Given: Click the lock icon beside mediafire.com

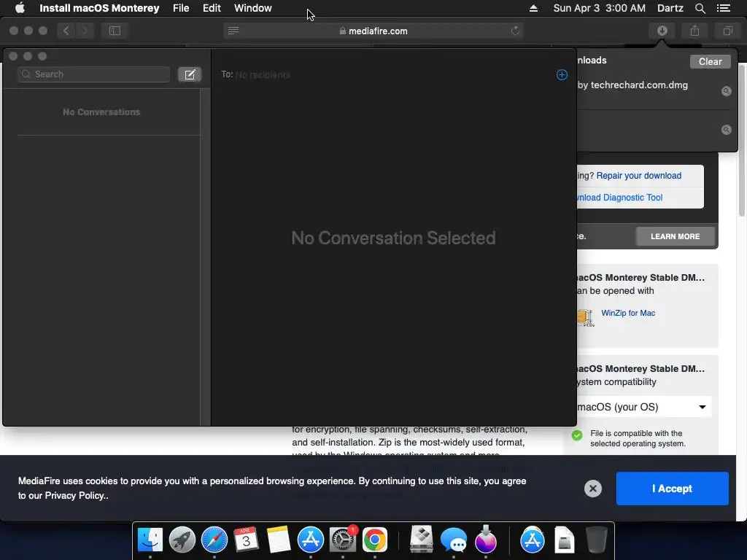Looking at the screenshot, I should click(343, 31).
